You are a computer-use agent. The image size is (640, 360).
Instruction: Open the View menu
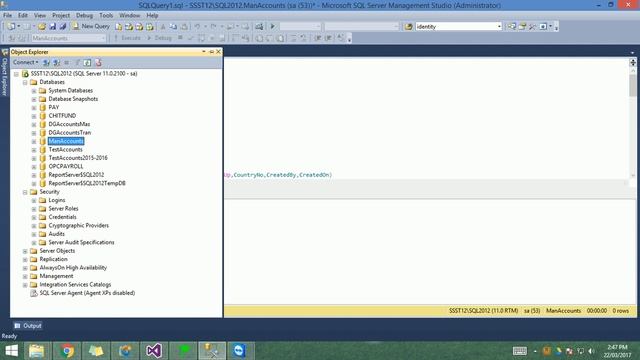tap(40, 15)
